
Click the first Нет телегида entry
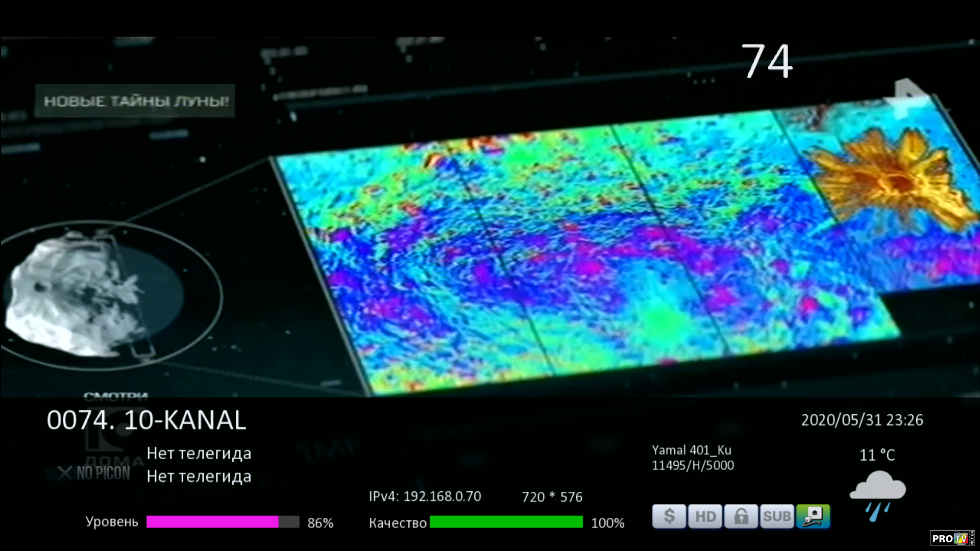click(x=199, y=453)
